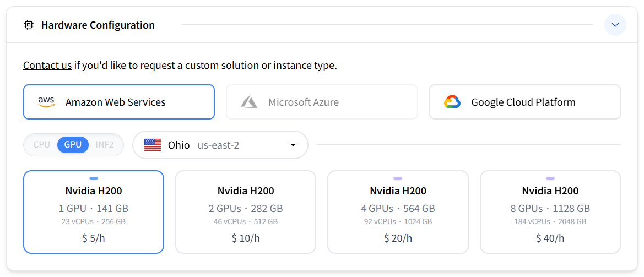
Task: Open the Contact us link
Action: pyautogui.click(x=47, y=66)
